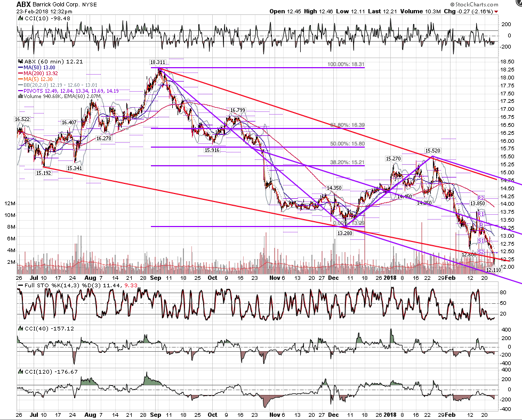The image size is (522, 420).
Task: Click the ABX candlestick icon in legend
Action: (20, 62)
